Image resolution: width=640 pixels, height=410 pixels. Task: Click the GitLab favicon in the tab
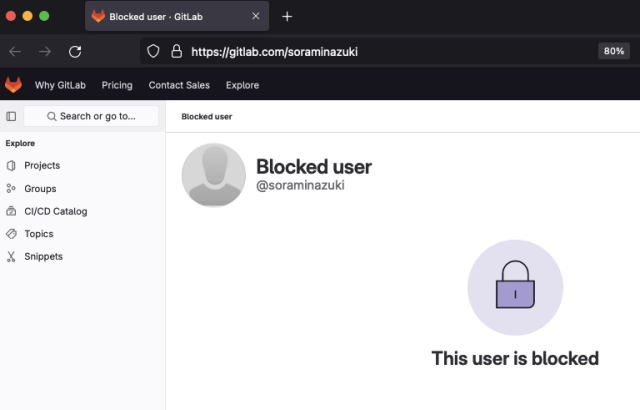click(98, 16)
